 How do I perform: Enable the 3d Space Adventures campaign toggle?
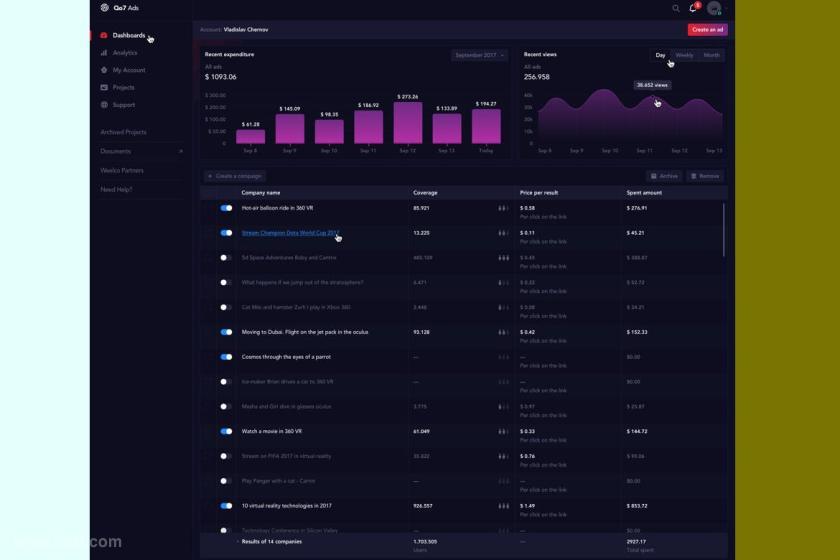tap(226, 258)
